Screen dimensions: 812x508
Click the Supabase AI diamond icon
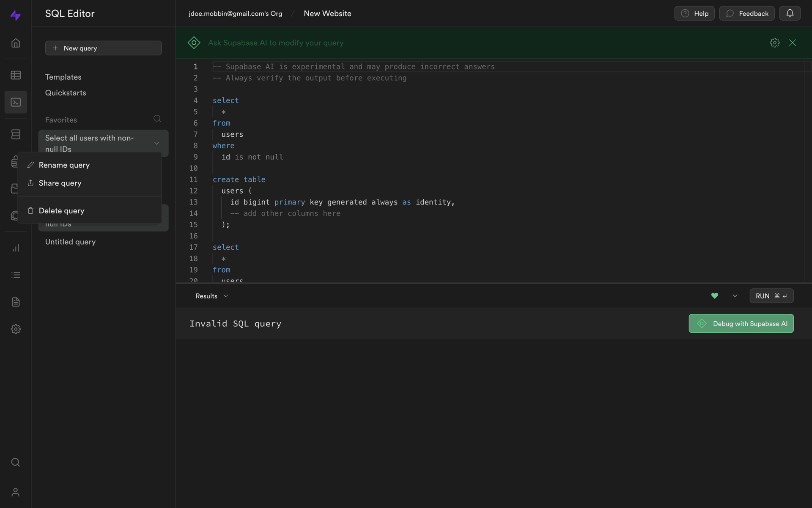point(194,43)
